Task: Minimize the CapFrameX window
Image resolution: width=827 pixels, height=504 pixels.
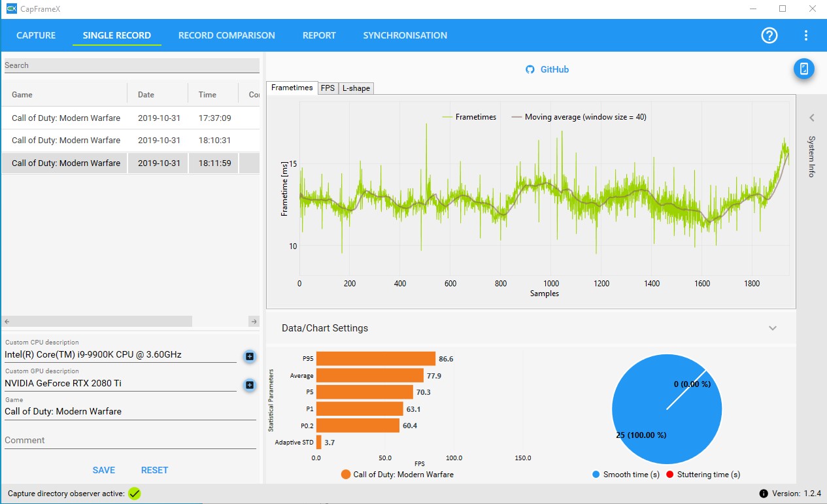Action: [752, 8]
